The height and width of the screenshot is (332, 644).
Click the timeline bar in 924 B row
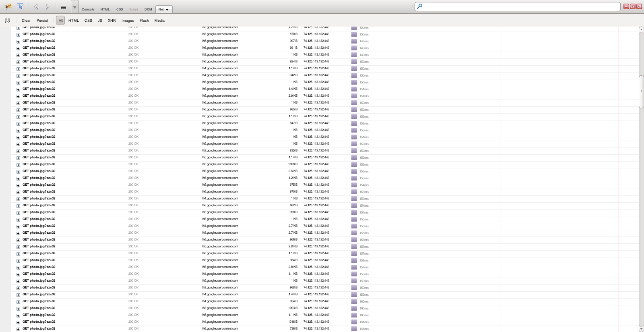(354, 62)
